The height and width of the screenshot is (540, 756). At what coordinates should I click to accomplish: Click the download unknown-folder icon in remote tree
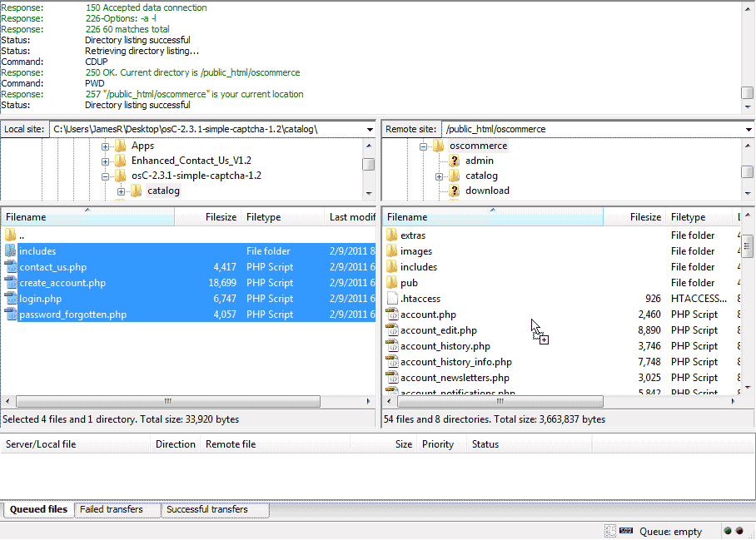[454, 191]
